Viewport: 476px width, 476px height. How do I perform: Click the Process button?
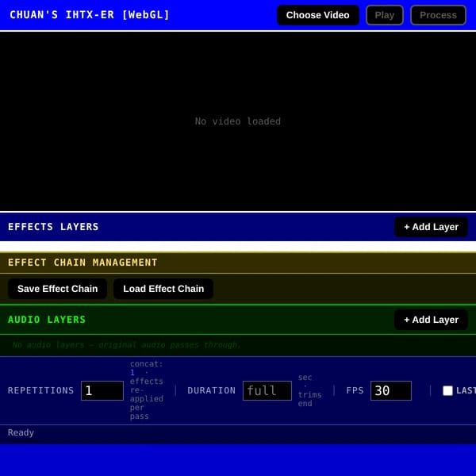[x=438, y=15]
